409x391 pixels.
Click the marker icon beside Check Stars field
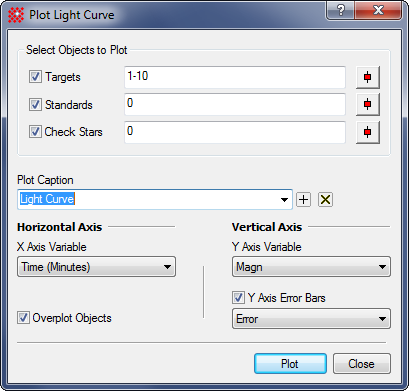[x=368, y=132]
